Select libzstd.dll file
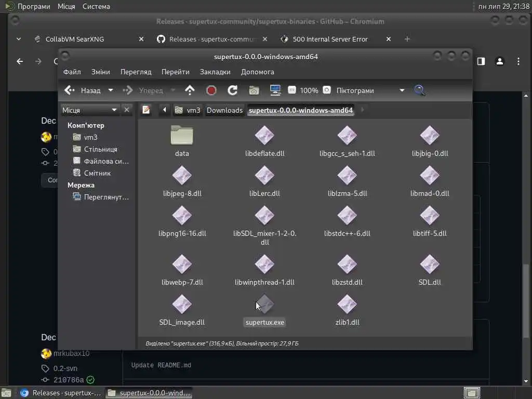The width and height of the screenshot is (532, 399). pyautogui.click(x=347, y=270)
